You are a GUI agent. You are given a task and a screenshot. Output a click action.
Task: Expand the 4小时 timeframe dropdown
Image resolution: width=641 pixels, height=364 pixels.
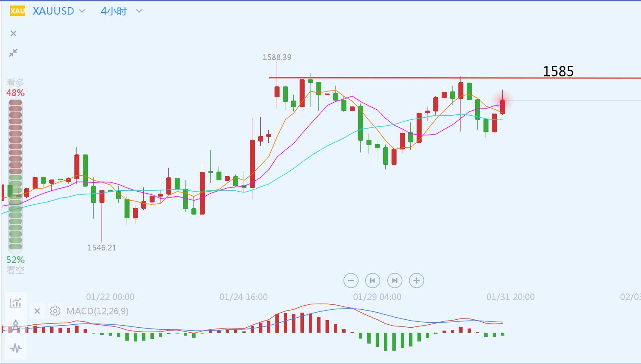139,11
